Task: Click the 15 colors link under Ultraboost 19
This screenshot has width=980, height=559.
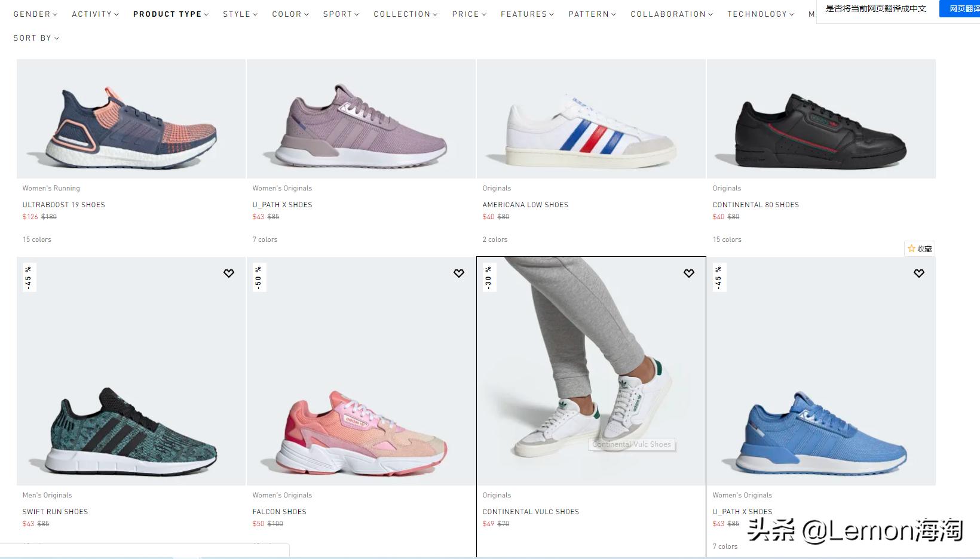Action: pyautogui.click(x=37, y=239)
